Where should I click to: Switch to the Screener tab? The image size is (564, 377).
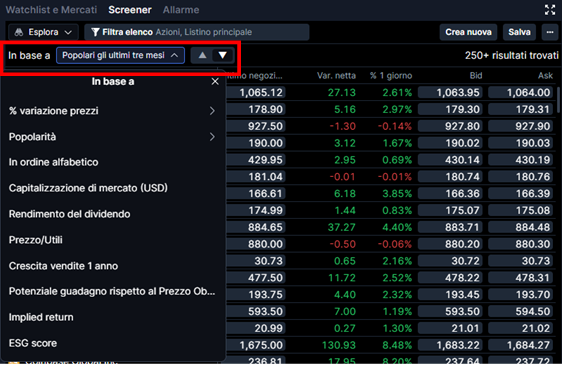point(130,10)
